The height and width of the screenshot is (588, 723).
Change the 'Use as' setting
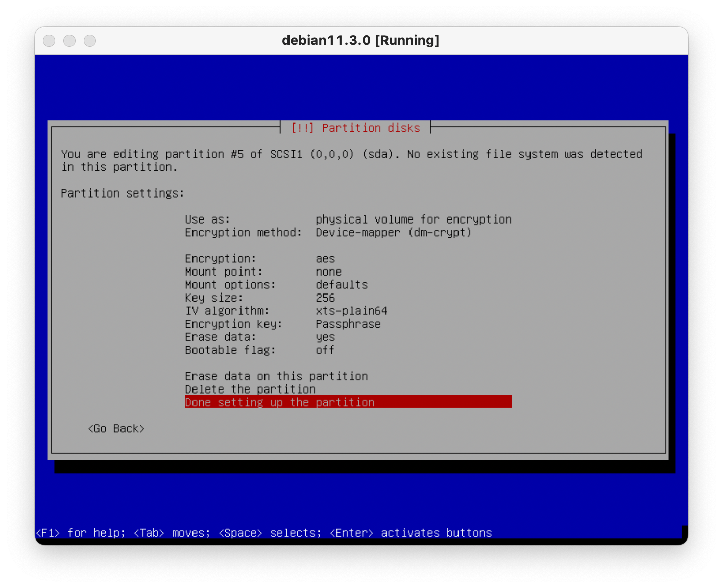point(347,219)
